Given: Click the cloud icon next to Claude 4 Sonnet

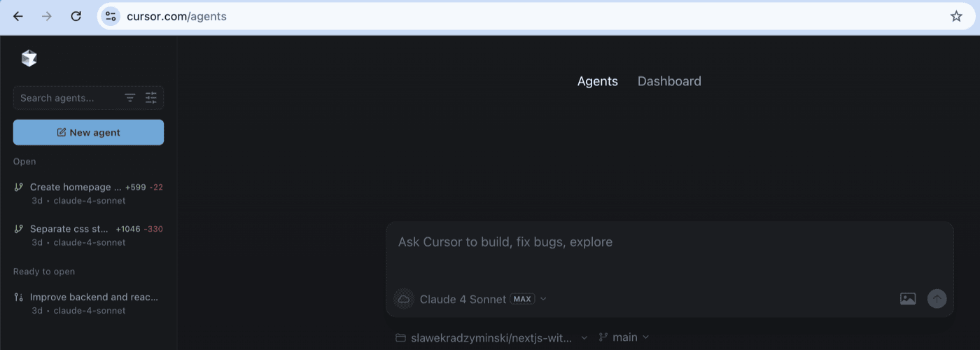Looking at the screenshot, I should coord(404,299).
